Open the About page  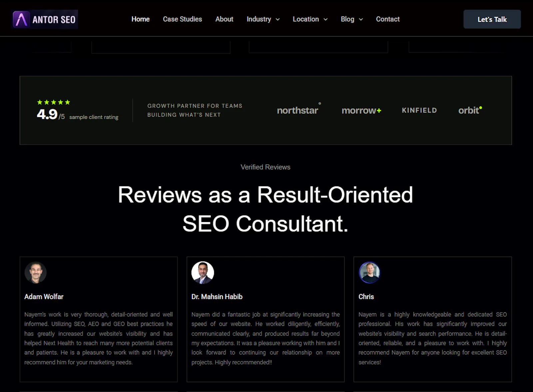pyautogui.click(x=224, y=19)
